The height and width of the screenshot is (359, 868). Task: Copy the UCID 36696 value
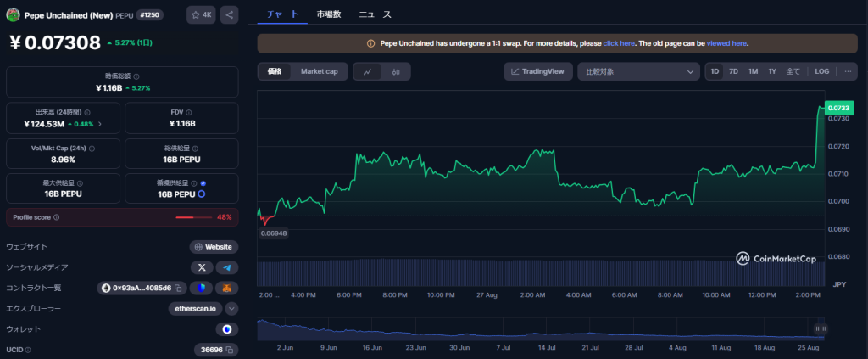[230, 350]
